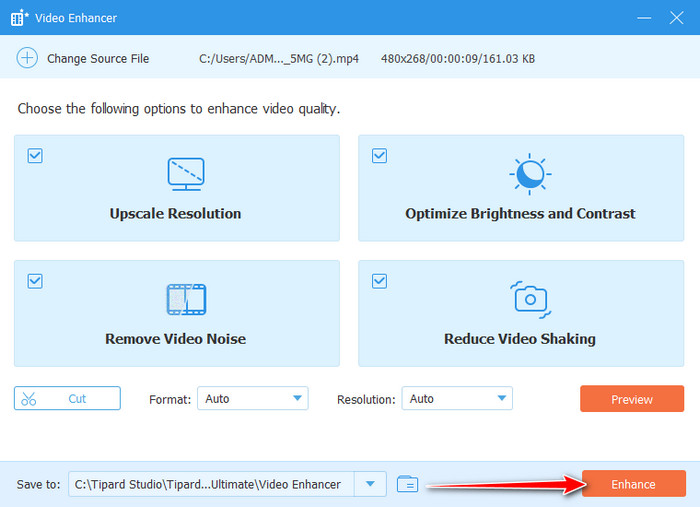The height and width of the screenshot is (507, 700).
Task: Click the Upscale Resolution monitor icon
Action: [186, 174]
